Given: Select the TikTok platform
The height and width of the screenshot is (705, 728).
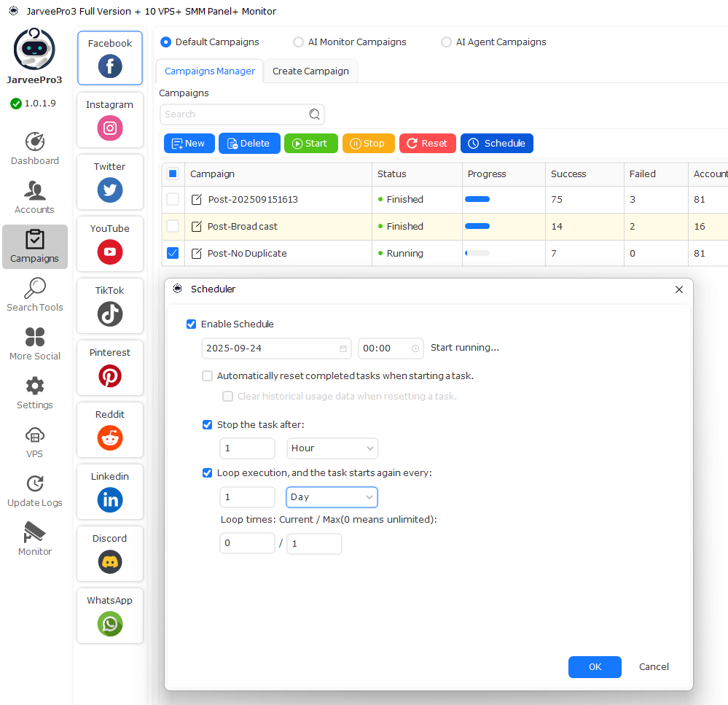Looking at the screenshot, I should point(110,306).
